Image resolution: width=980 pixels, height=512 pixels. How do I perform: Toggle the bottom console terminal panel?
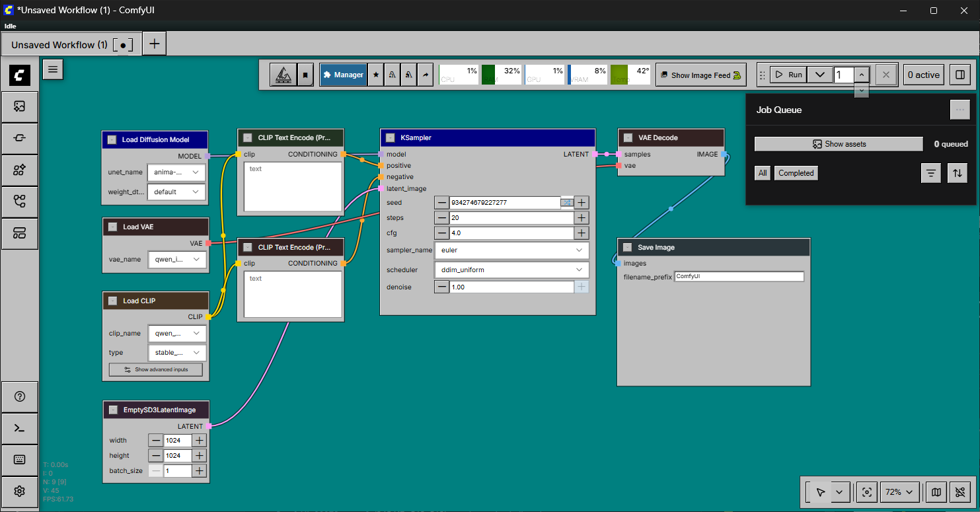pos(20,428)
